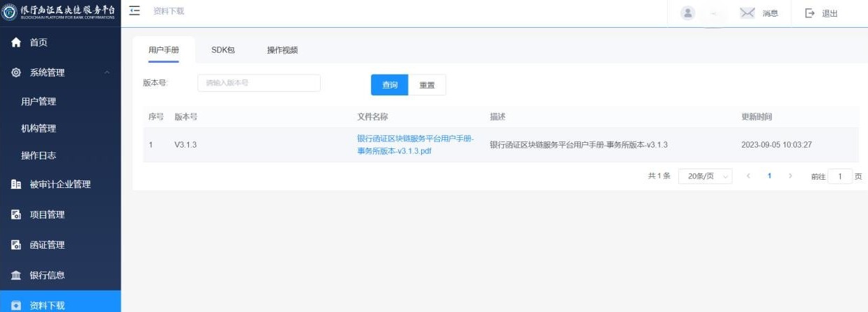This screenshot has width=868, height=312.
Task: Click the home icon beside 首页
Action: (16, 42)
